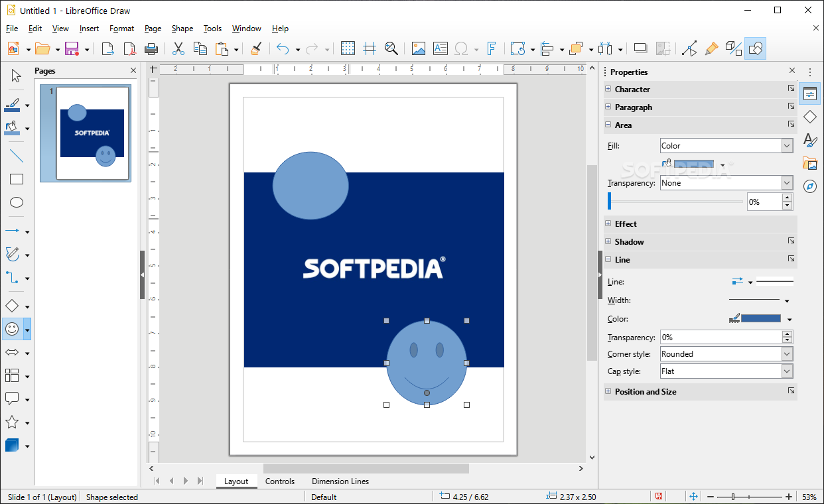Click Insert Text Box icon
The height and width of the screenshot is (504, 824).
click(441, 48)
